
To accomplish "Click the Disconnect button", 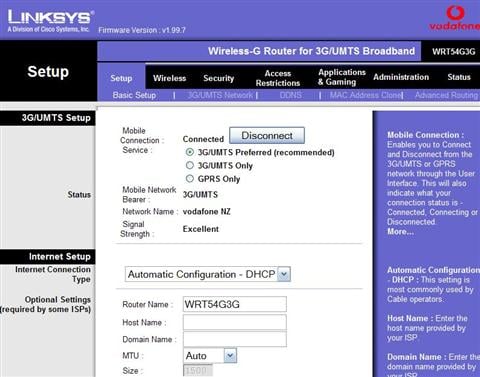I will click(x=267, y=135).
